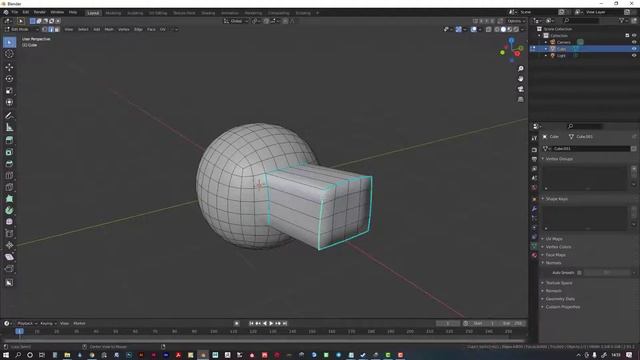Expand the Vertex Colors panel
Screen dimensions: 640x360
click(558, 247)
